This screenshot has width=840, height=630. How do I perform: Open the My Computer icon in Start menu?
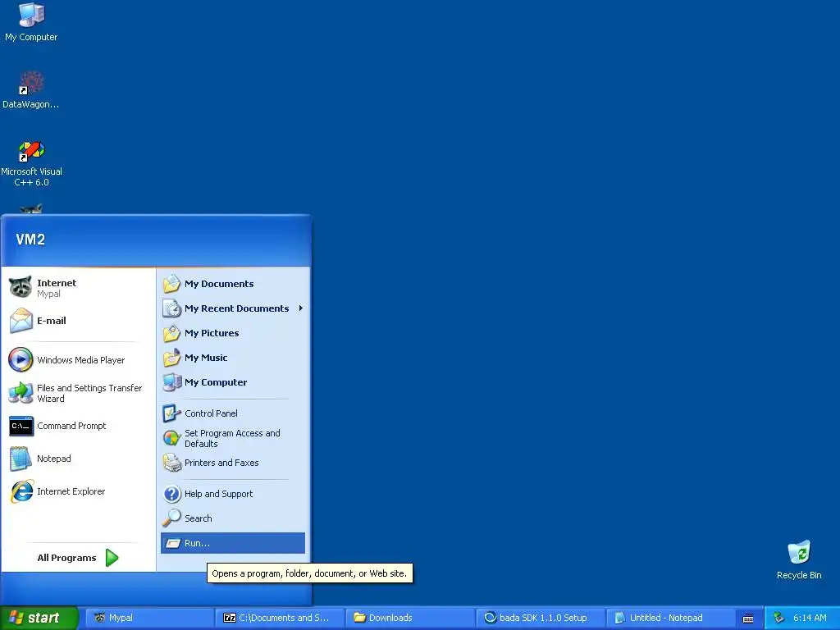coord(172,382)
